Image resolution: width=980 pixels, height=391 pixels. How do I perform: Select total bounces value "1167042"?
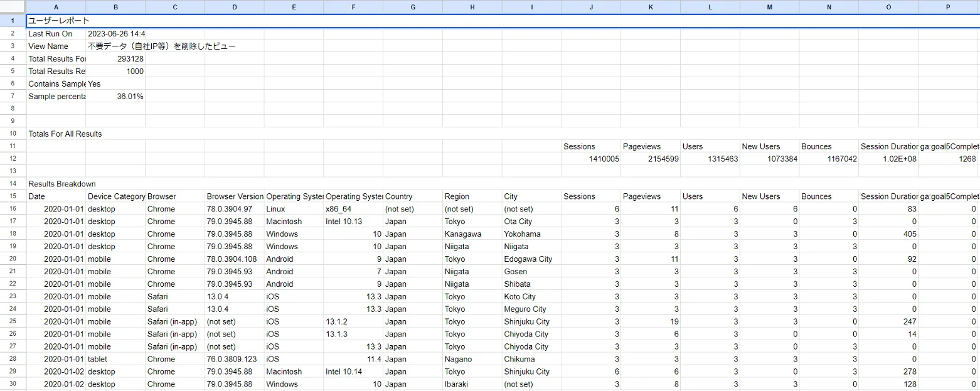[829, 159]
